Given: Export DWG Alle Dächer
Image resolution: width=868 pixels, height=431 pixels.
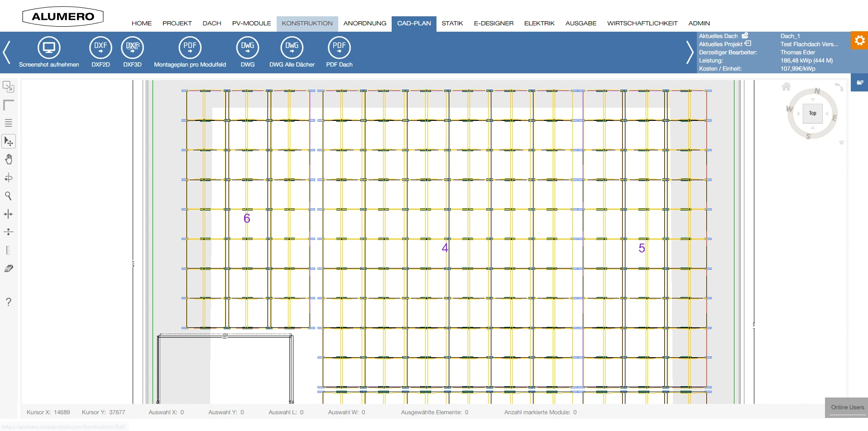Looking at the screenshot, I should click(x=292, y=48).
